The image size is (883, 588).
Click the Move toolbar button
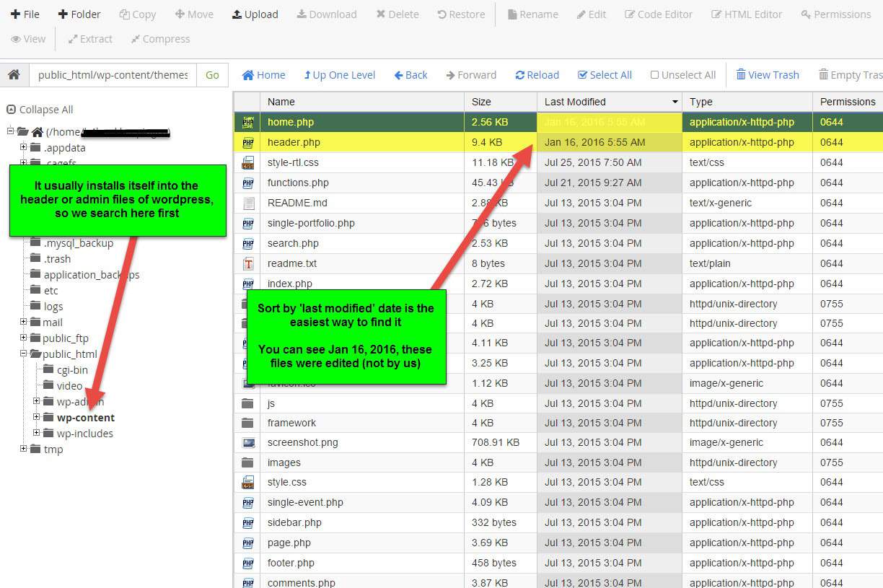tap(194, 14)
